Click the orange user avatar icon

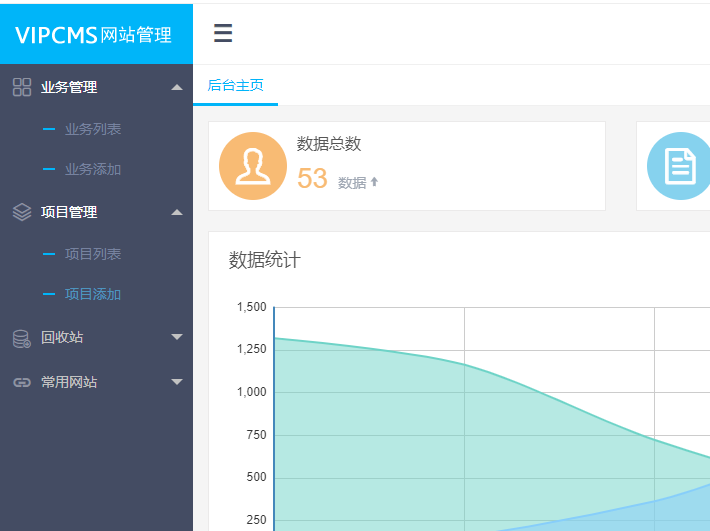coord(253,166)
